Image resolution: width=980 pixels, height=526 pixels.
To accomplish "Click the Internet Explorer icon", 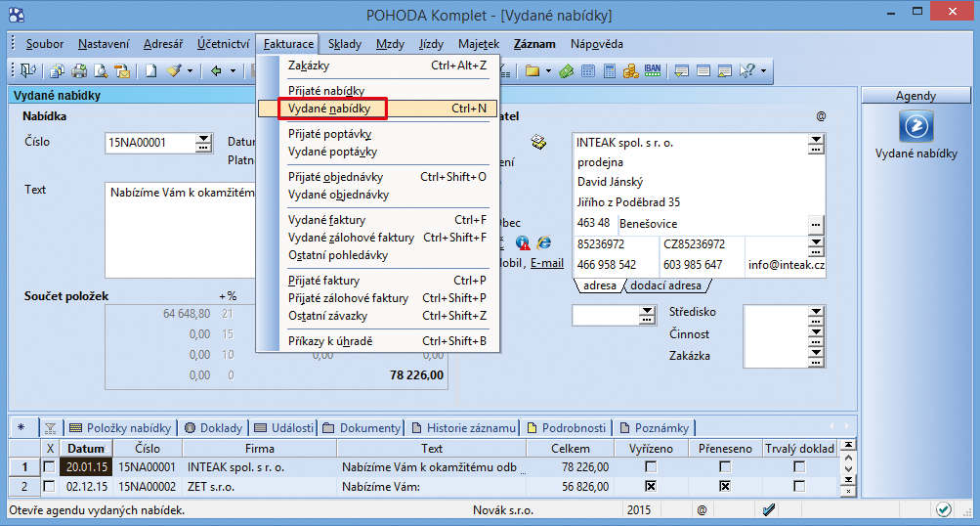I will [544, 242].
